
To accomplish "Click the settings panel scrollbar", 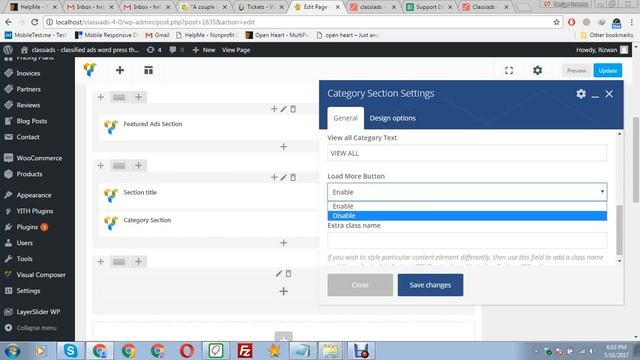I will (619, 230).
